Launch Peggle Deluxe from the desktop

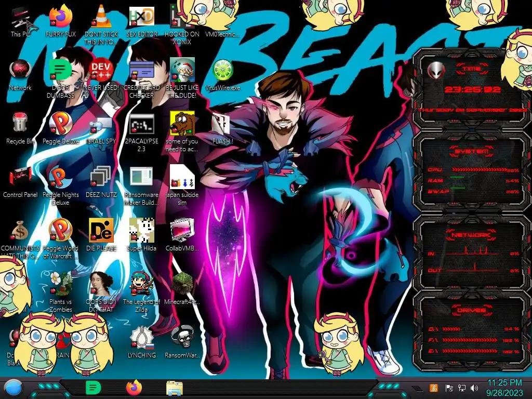point(61,129)
